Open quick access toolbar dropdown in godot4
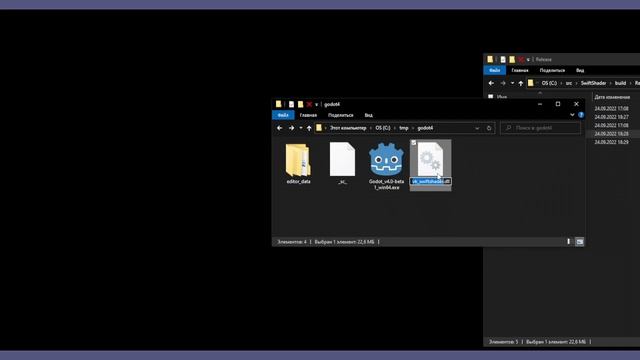640x360 pixels. tap(316, 104)
